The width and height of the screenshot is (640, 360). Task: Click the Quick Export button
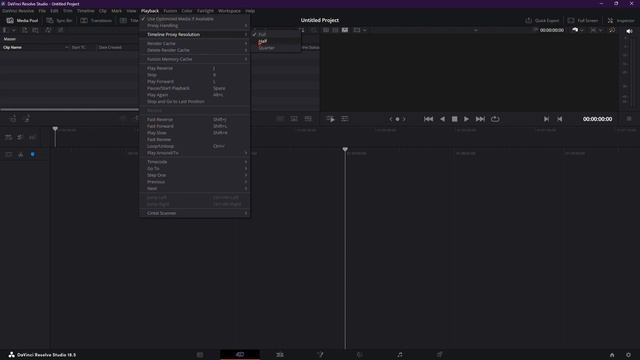542,20
